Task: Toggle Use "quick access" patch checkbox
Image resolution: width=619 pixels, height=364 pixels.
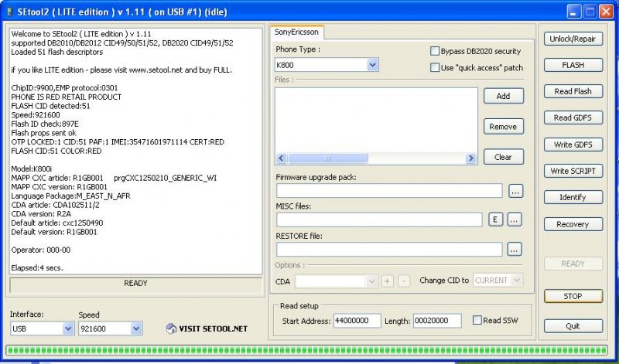Action: tap(435, 67)
